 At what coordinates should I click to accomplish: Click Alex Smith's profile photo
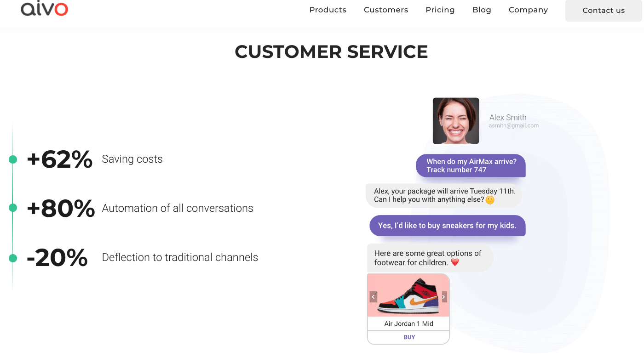[456, 121]
